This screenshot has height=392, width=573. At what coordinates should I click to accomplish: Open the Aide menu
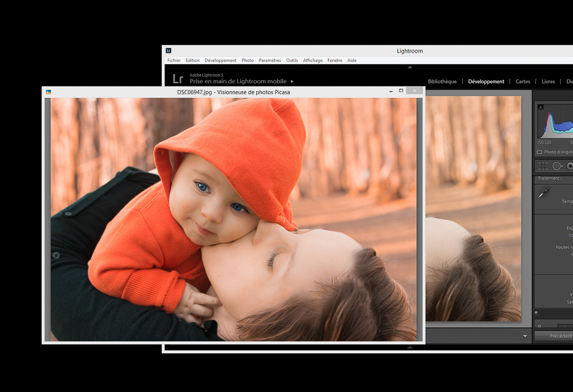click(x=352, y=60)
